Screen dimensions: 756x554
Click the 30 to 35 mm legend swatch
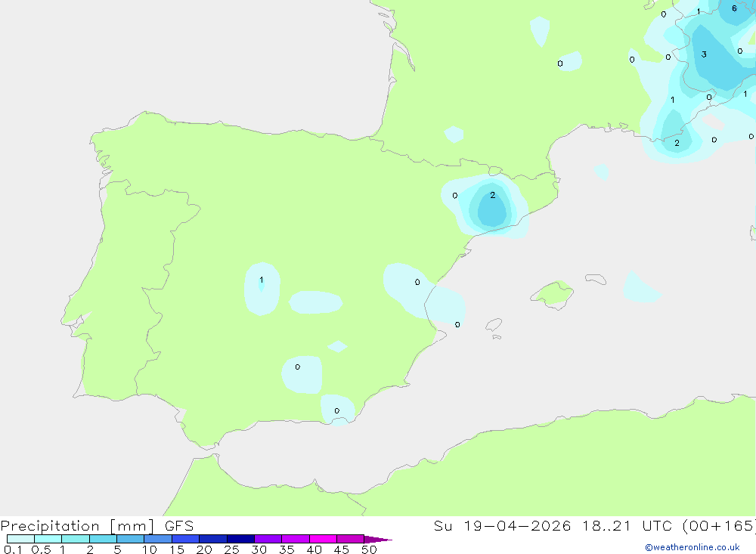(x=268, y=539)
